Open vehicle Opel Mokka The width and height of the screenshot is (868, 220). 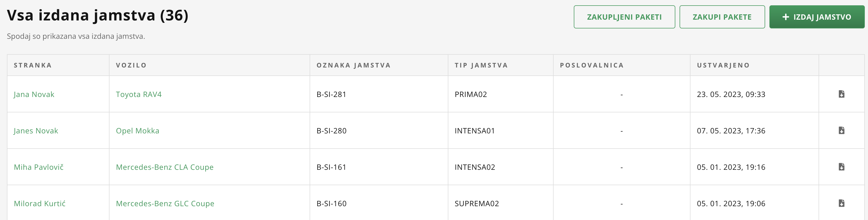tap(137, 131)
